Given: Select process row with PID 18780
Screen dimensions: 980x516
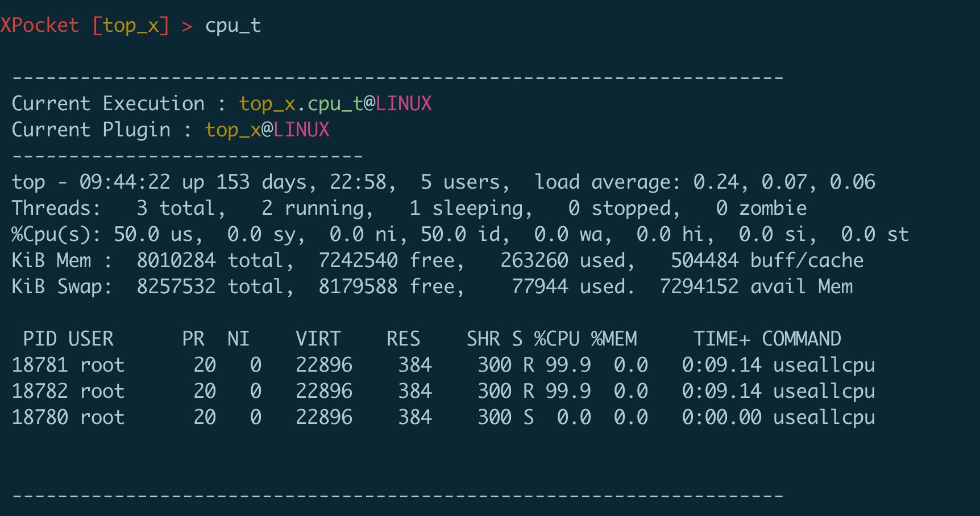Looking at the screenshot, I should (x=443, y=418).
